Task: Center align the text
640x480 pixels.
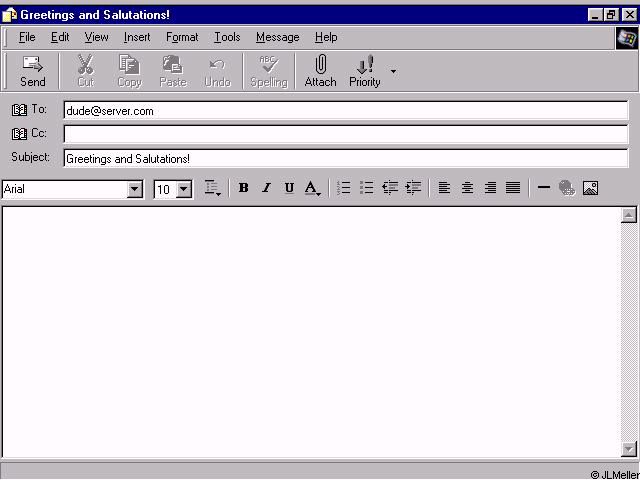Action: [467, 188]
